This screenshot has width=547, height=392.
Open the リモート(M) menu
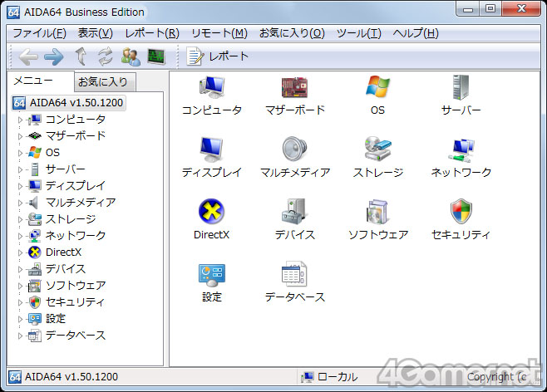219,33
